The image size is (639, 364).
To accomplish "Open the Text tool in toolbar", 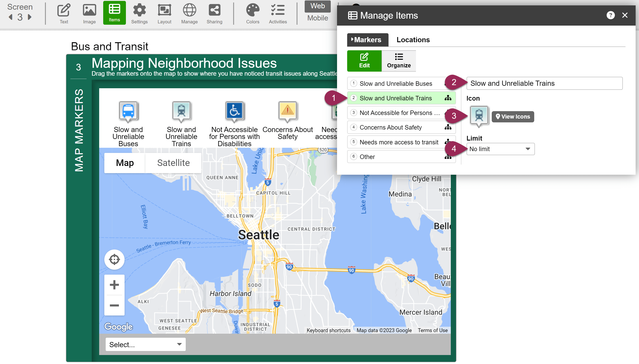I will (x=64, y=13).
